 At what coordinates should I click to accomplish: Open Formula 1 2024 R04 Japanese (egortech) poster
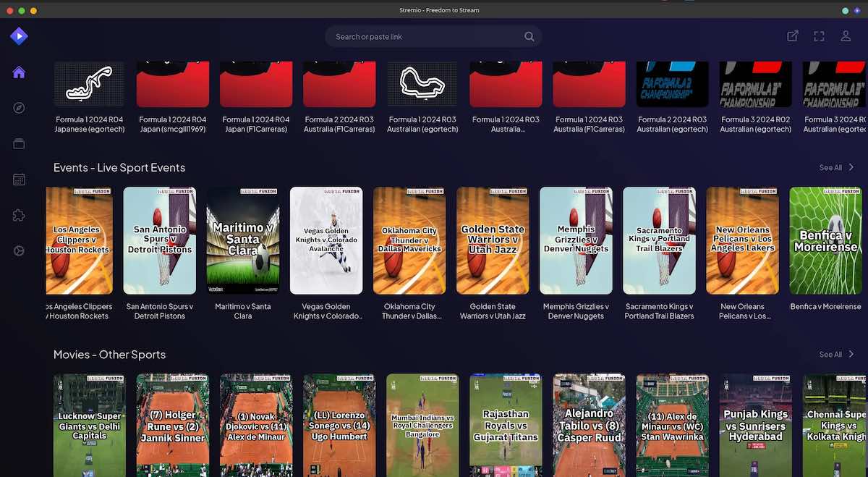pos(89,84)
